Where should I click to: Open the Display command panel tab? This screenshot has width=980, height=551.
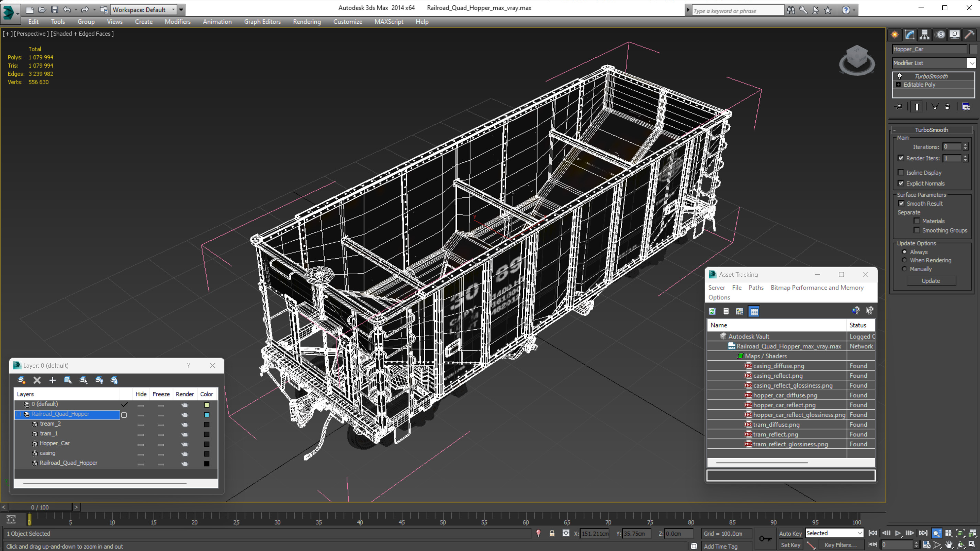955,35
